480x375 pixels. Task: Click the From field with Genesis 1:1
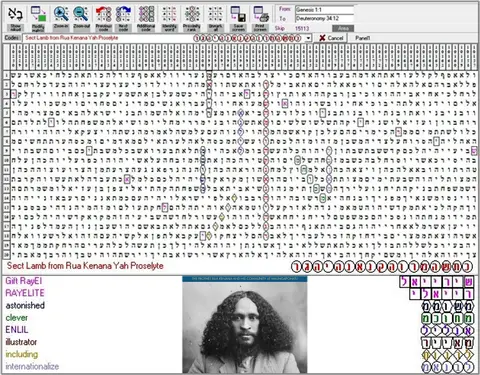(324, 10)
